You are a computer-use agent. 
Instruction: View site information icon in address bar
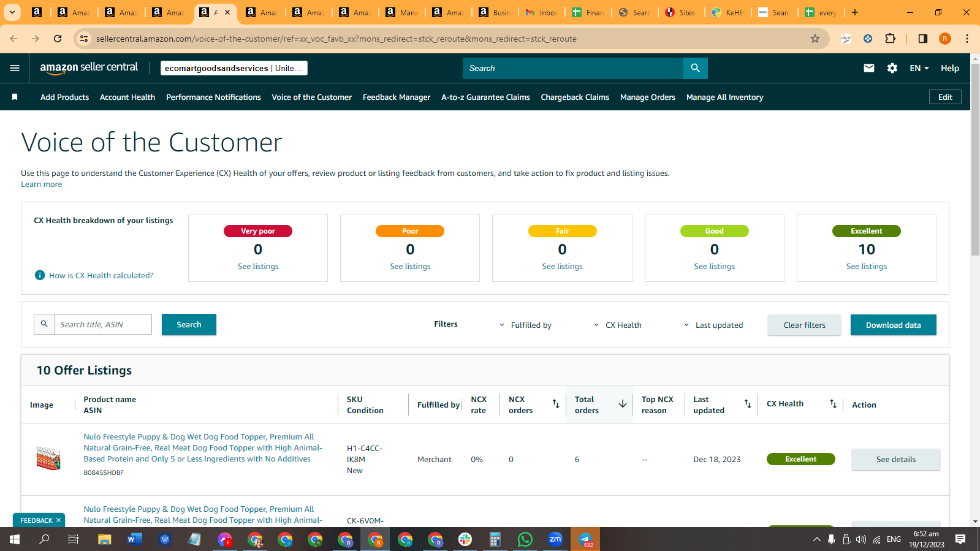[84, 39]
